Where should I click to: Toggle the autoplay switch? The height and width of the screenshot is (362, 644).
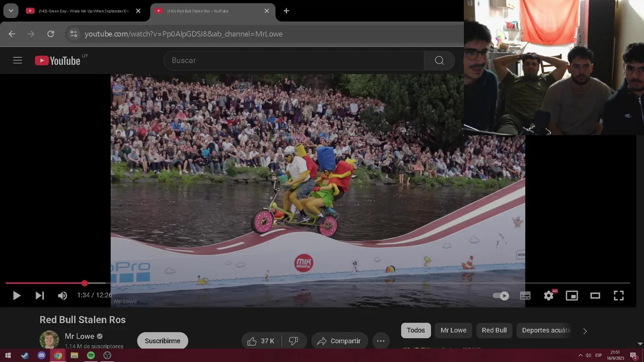tap(501, 296)
